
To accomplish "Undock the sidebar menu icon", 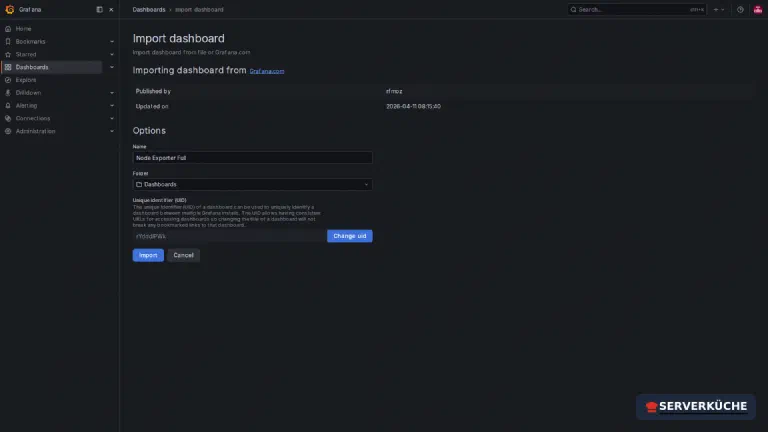I will click(x=99, y=9).
